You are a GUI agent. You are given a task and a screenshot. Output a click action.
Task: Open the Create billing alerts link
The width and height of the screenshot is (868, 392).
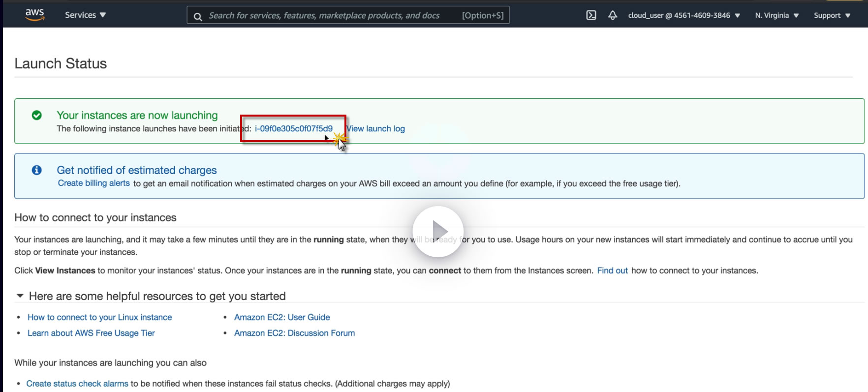93,183
